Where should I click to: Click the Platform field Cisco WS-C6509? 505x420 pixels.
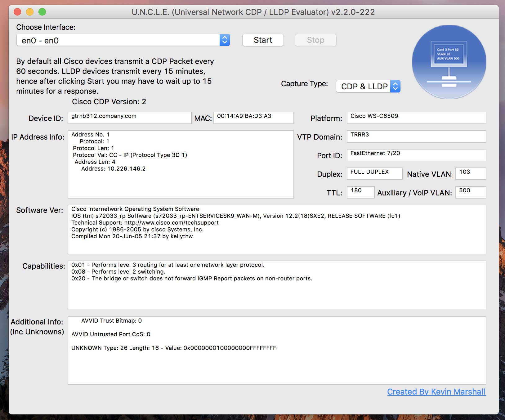(x=416, y=118)
